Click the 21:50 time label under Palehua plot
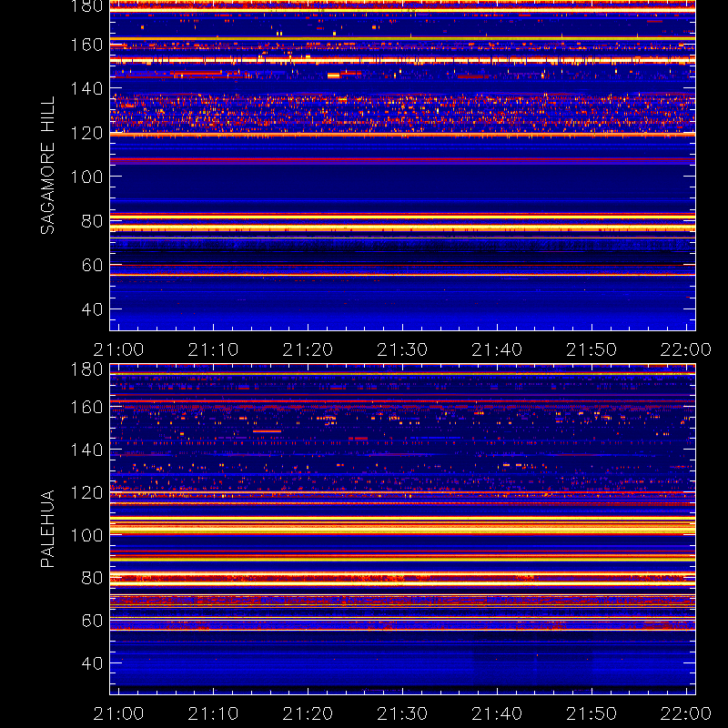Viewport: 728px width, 728px height. coord(591,713)
